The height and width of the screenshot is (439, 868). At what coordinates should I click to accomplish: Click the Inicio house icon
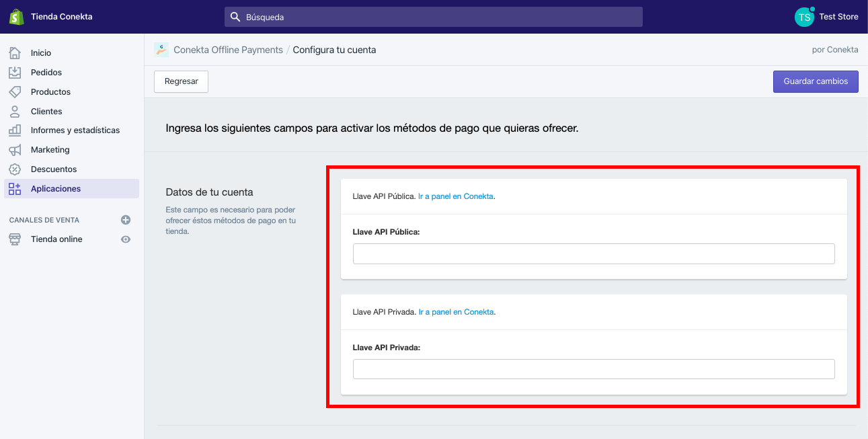point(15,53)
